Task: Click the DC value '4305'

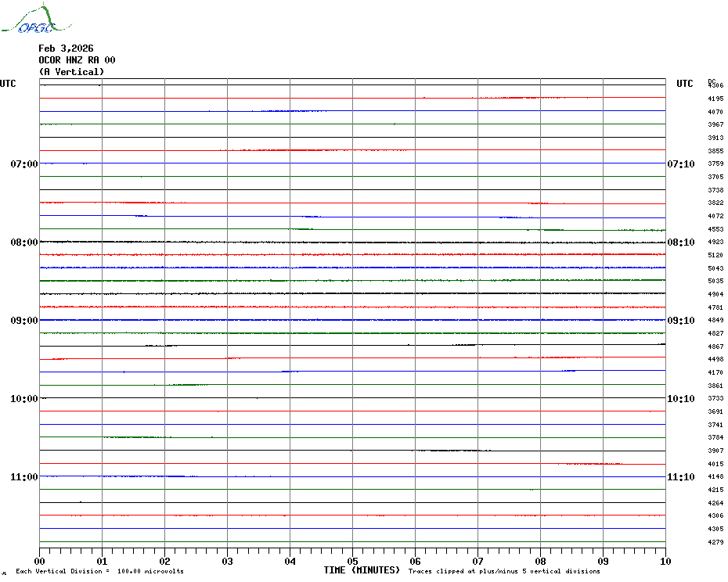Action: tap(715, 529)
